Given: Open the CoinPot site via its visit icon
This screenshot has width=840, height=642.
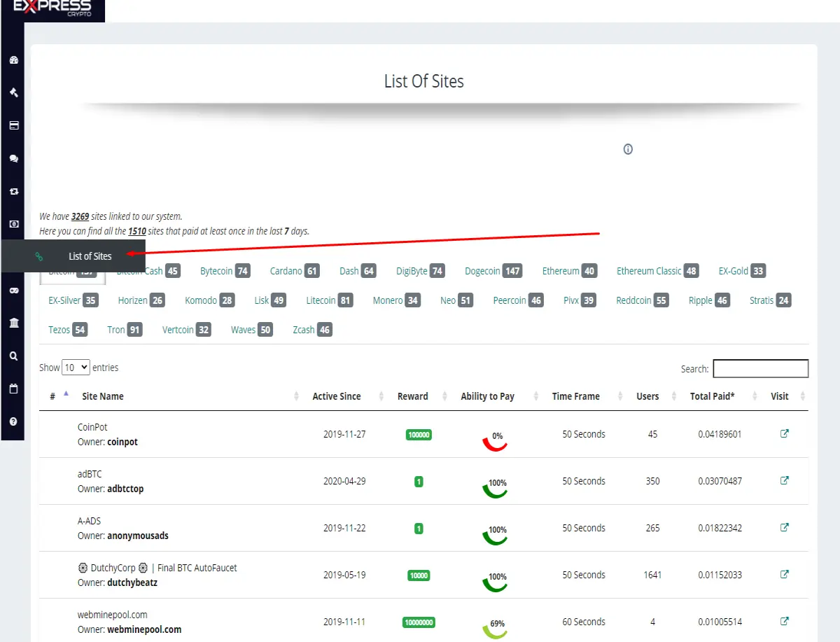Looking at the screenshot, I should 785,433.
